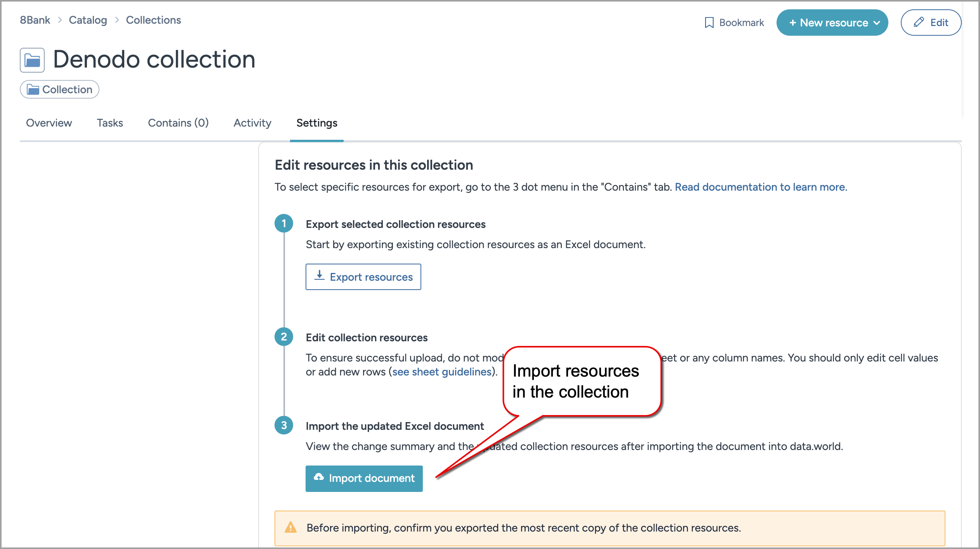The width and height of the screenshot is (980, 549).
Task: Select the Settings tab
Action: click(x=316, y=123)
